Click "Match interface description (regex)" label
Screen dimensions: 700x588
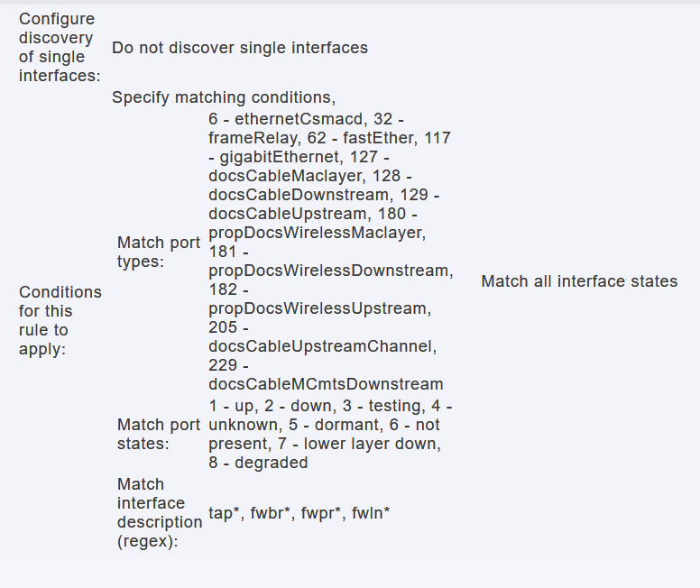[x=160, y=512]
